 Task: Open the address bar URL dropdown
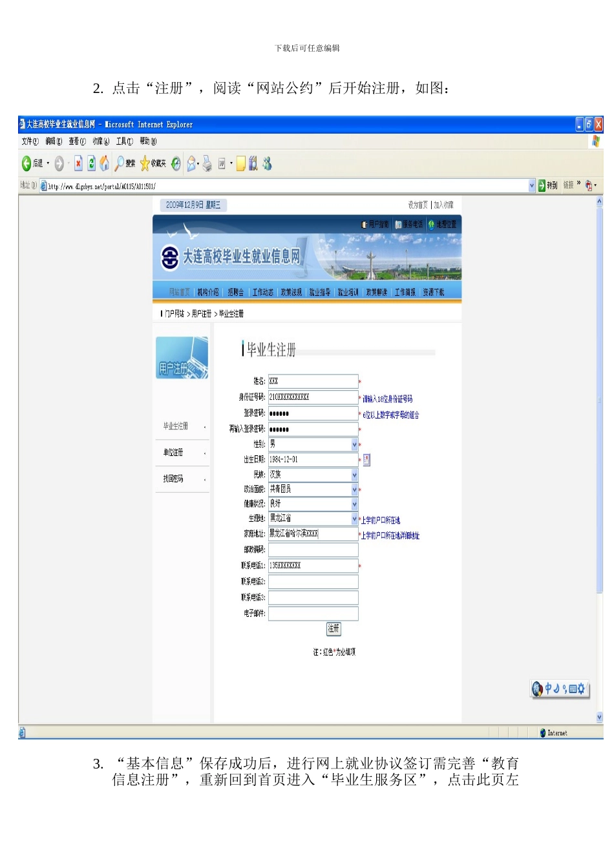pos(532,185)
